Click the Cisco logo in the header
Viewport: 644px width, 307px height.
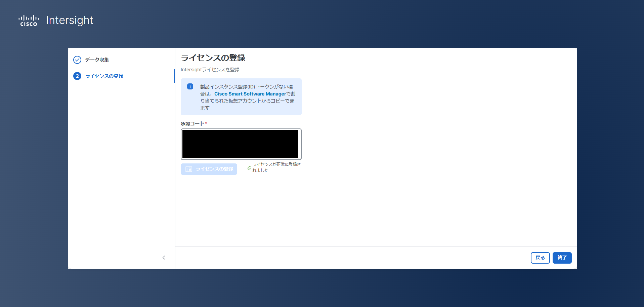(29, 21)
